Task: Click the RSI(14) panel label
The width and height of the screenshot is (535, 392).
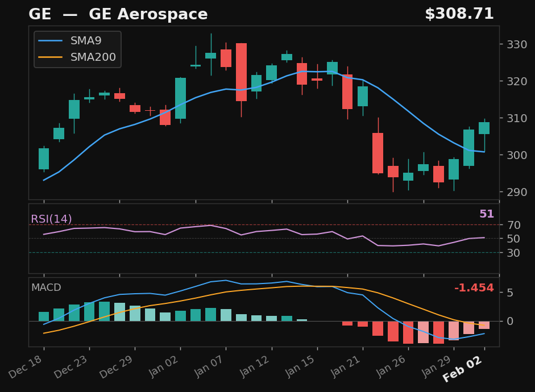Action: click(52, 219)
